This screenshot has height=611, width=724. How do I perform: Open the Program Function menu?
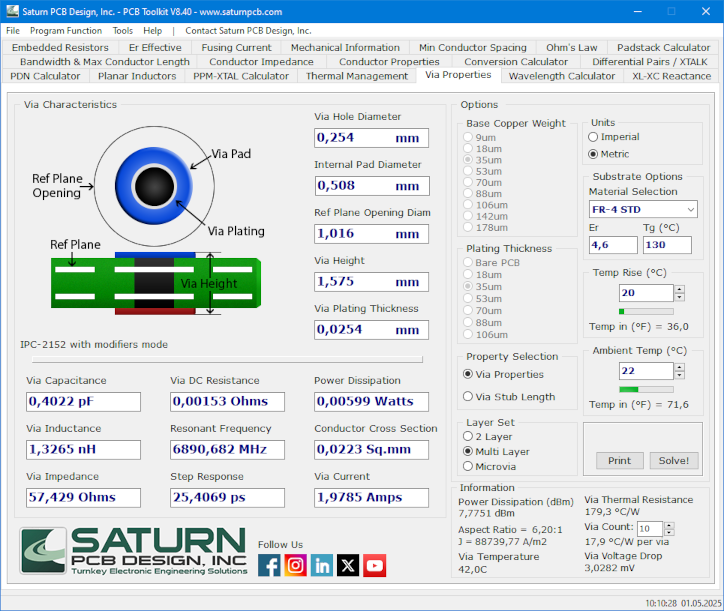point(66,30)
